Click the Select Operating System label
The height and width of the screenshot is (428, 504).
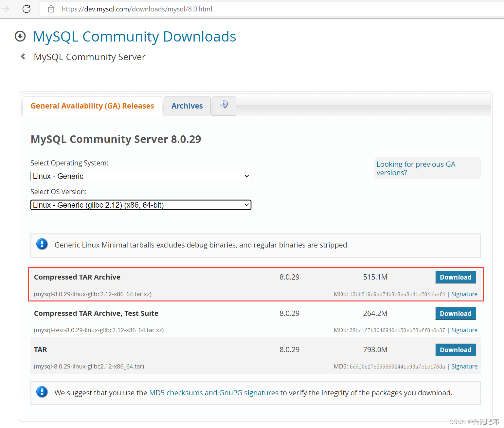[69, 163]
